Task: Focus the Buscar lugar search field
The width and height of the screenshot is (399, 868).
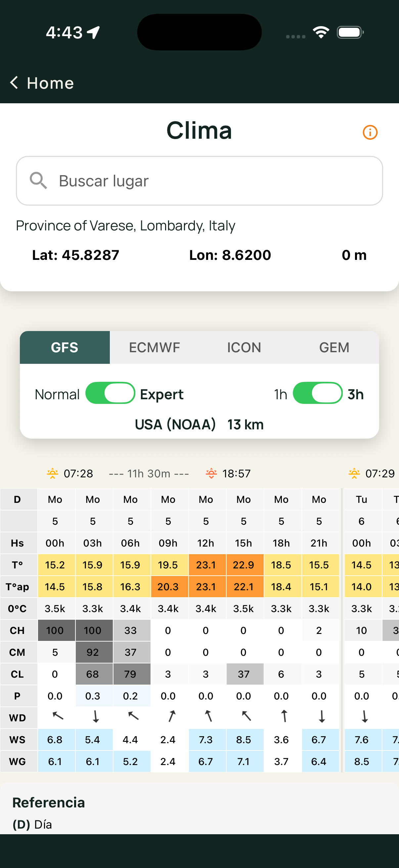Action: pyautogui.click(x=199, y=181)
